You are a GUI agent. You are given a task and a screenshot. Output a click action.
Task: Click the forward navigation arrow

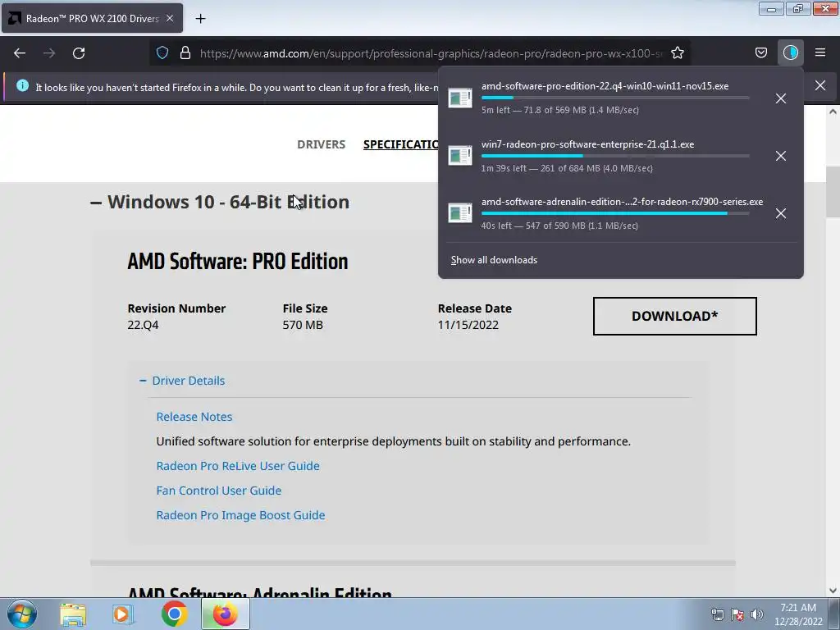(49, 53)
